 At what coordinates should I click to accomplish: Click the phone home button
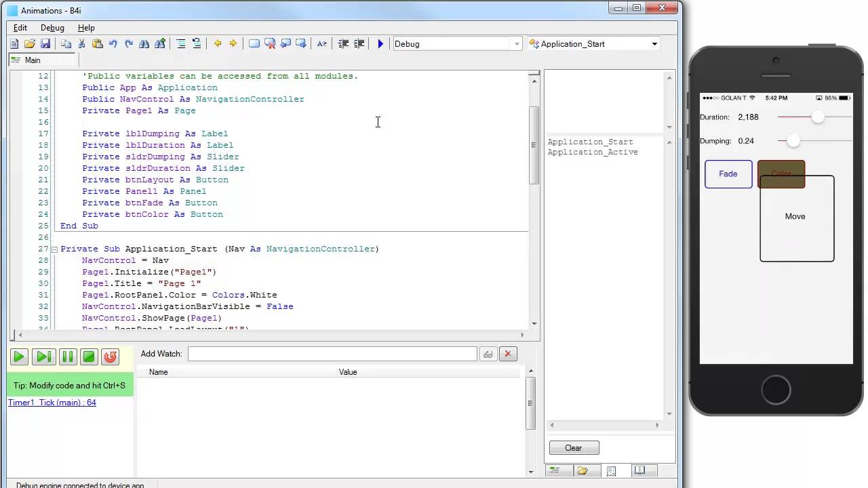pos(776,390)
